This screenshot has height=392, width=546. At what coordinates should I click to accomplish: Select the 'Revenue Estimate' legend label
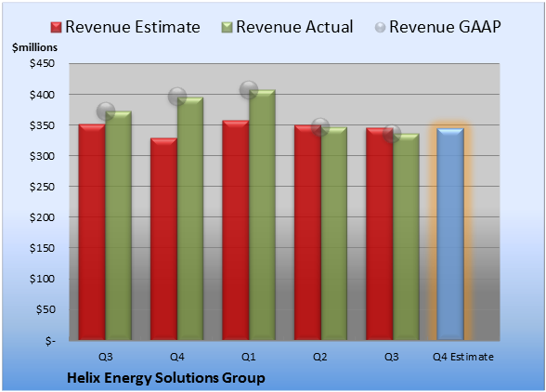[x=133, y=27]
